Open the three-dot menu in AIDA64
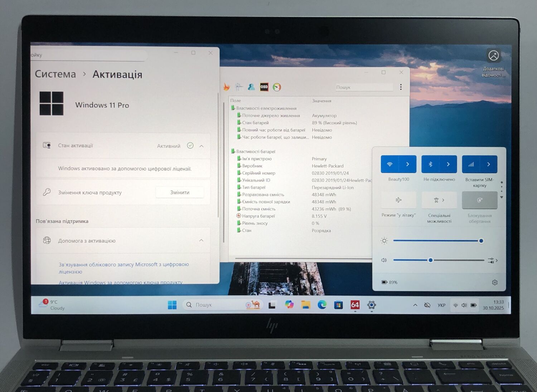Screen dimensions: 537x392 coord(401,87)
